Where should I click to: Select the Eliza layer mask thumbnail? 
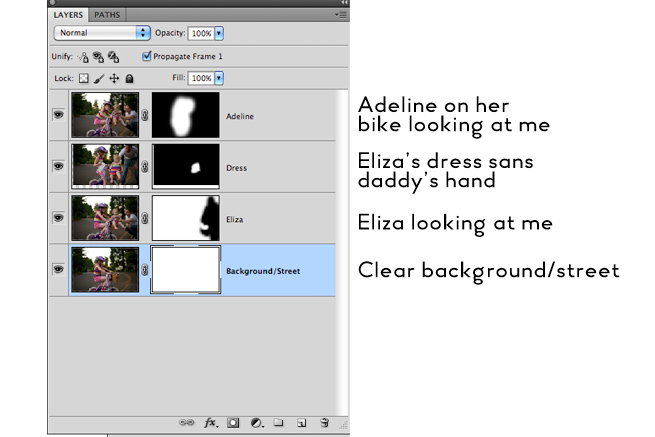(185, 218)
